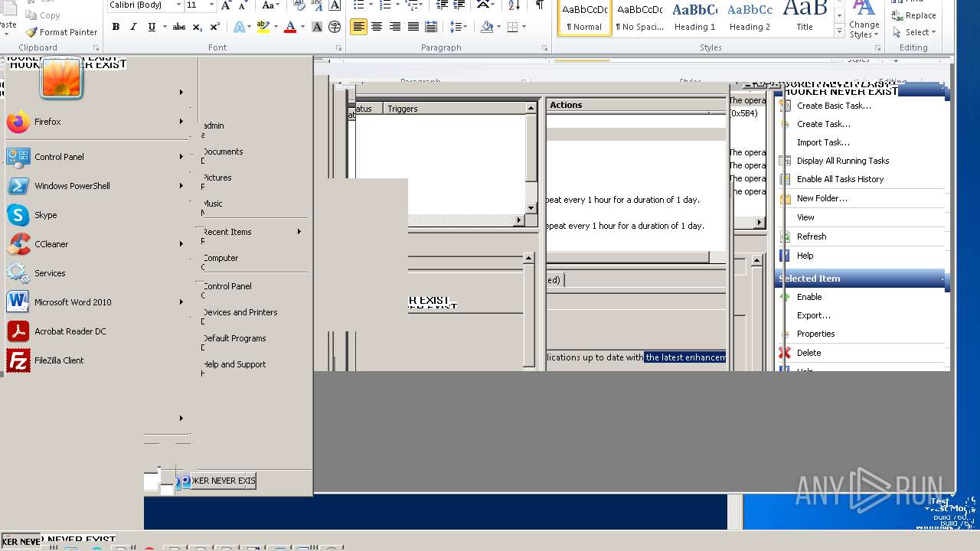Open Windows PowerShell from Start menu
Viewport: 980px width, 551px height.
click(x=72, y=186)
